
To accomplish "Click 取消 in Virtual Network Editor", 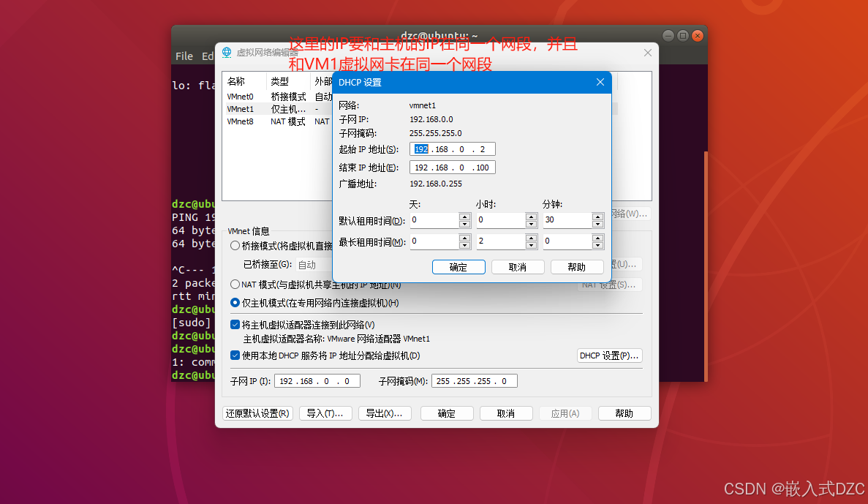I will tap(506, 413).
